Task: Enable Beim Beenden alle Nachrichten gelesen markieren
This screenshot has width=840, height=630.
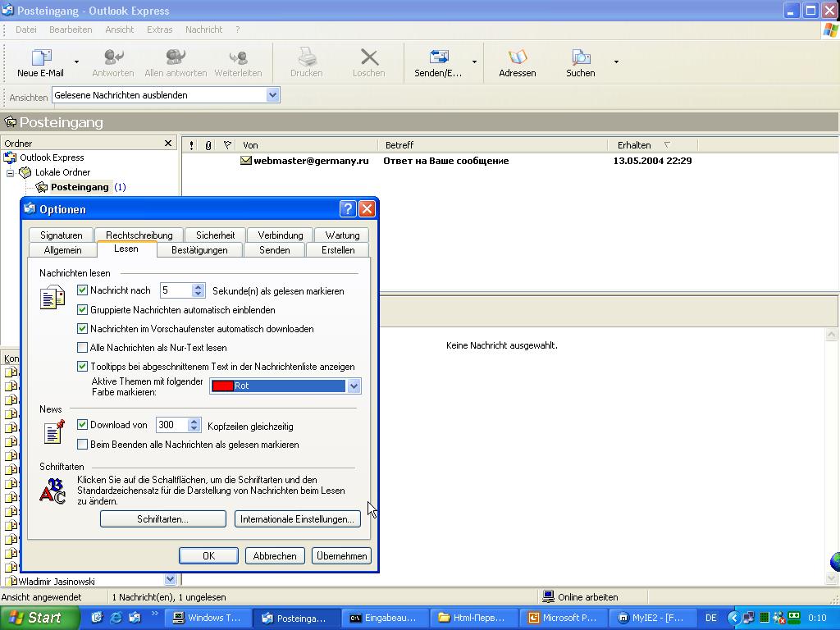Action: pos(83,444)
